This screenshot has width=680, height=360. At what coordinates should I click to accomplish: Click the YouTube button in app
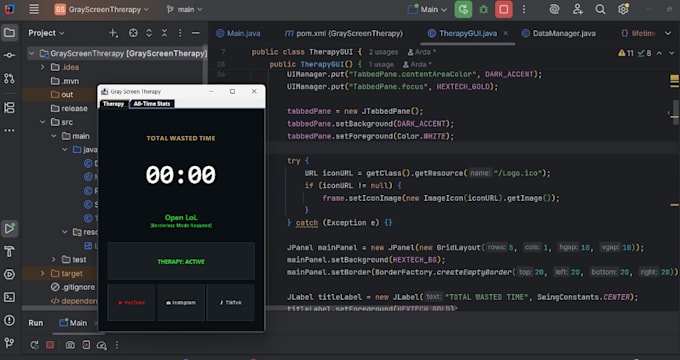[x=131, y=303]
